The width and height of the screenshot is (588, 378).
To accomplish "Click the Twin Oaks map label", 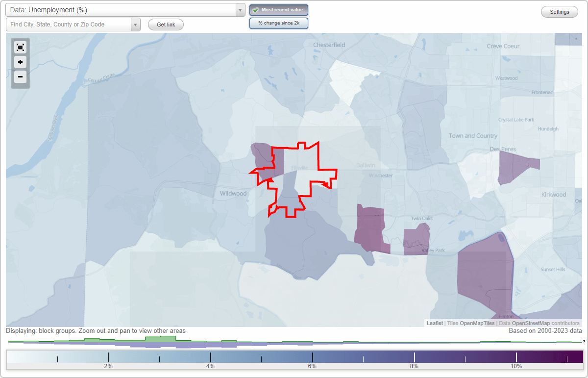I will (x=422, y=219).
